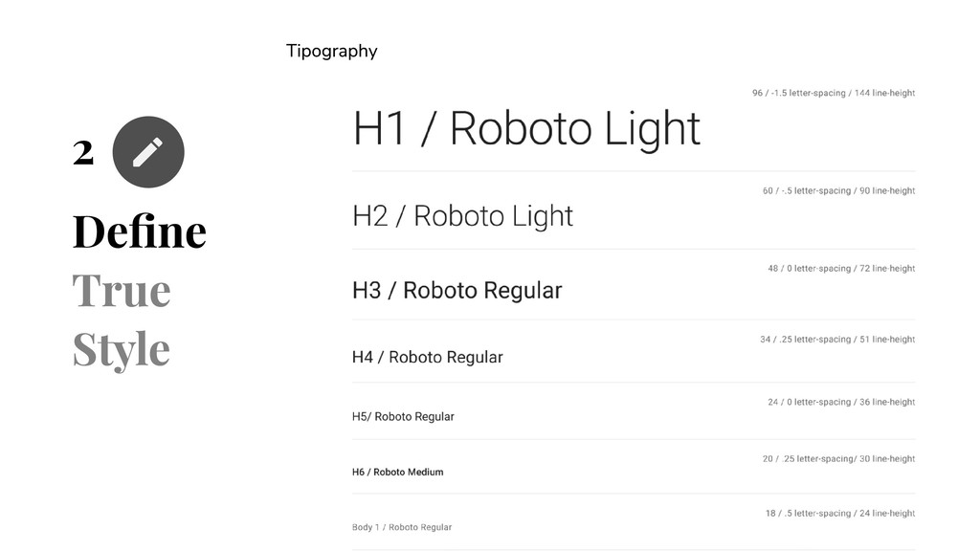The width and height of the screenshot is (980, 551).
Task: Click the gray Style title word
Action: pyautogui.click(x=122, y=350)
